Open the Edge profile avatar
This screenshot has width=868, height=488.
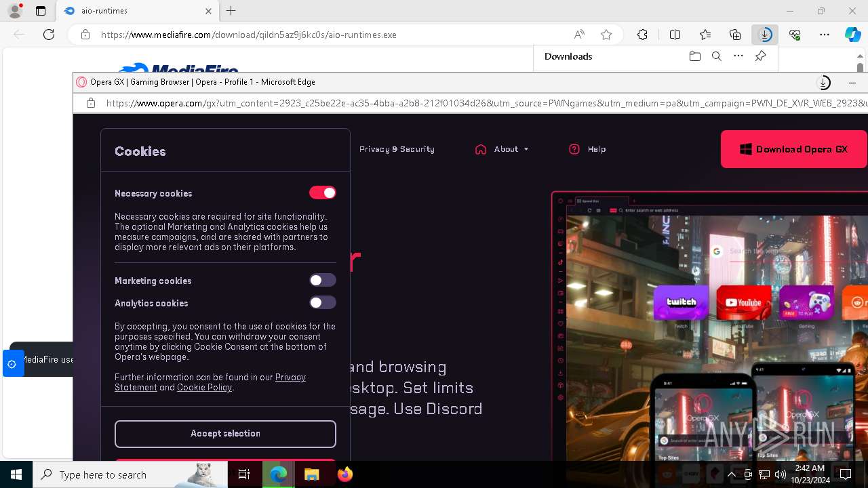[x=15, y=11]
